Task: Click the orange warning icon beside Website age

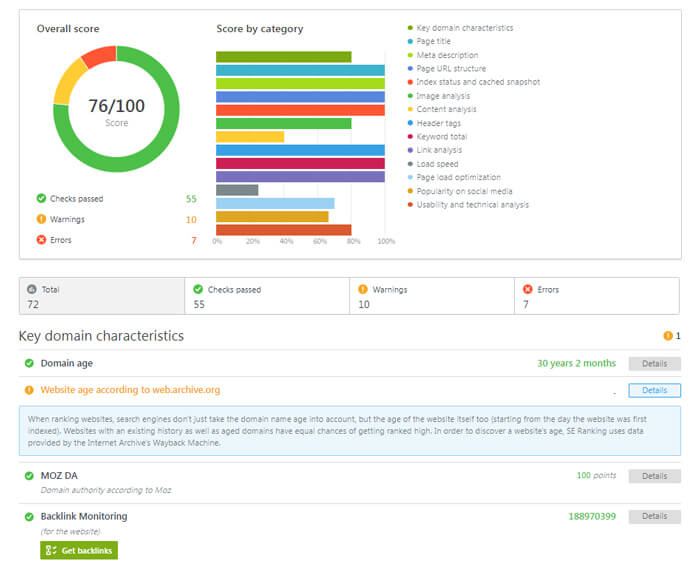Action: coord(29,390)
